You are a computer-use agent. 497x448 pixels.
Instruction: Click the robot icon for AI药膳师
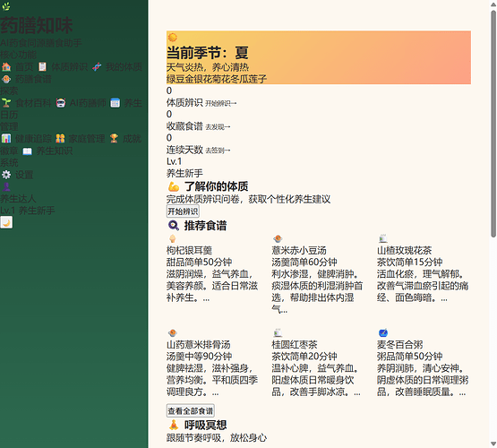(61, 103)
